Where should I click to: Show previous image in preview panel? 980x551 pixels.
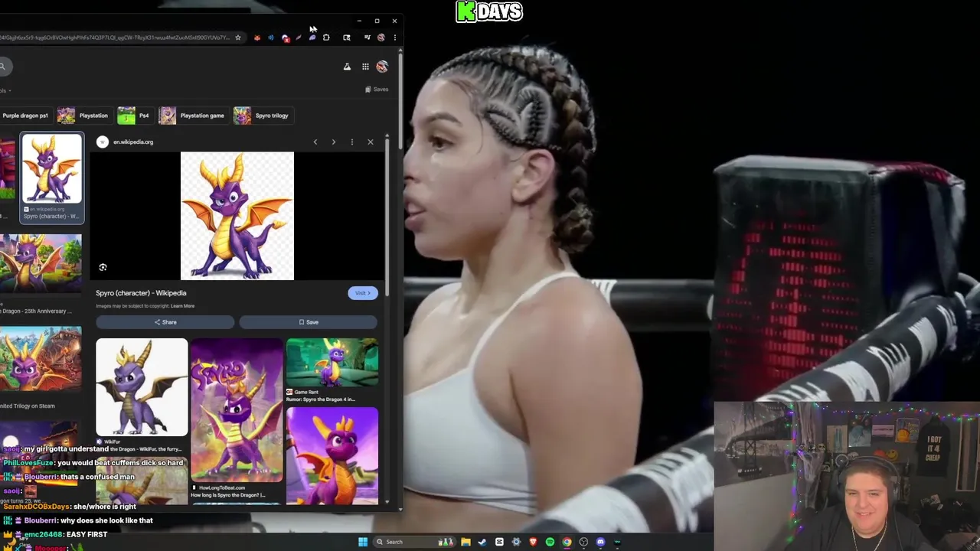pos(315,142)
